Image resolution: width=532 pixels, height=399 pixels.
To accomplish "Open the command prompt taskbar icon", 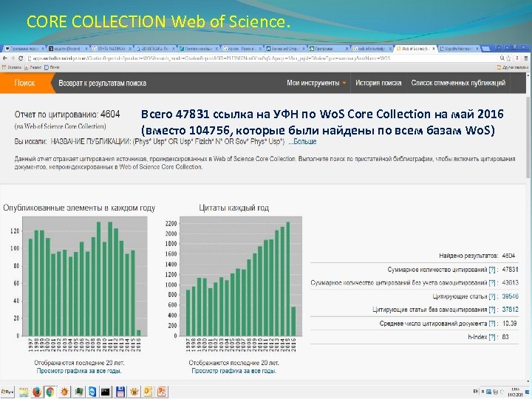I will pyautogui.click(x=106, y=392).
